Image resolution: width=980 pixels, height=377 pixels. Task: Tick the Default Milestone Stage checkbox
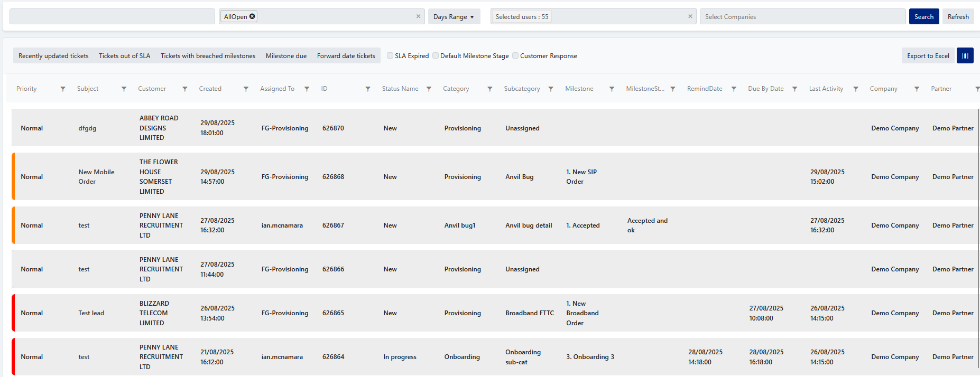436,55
